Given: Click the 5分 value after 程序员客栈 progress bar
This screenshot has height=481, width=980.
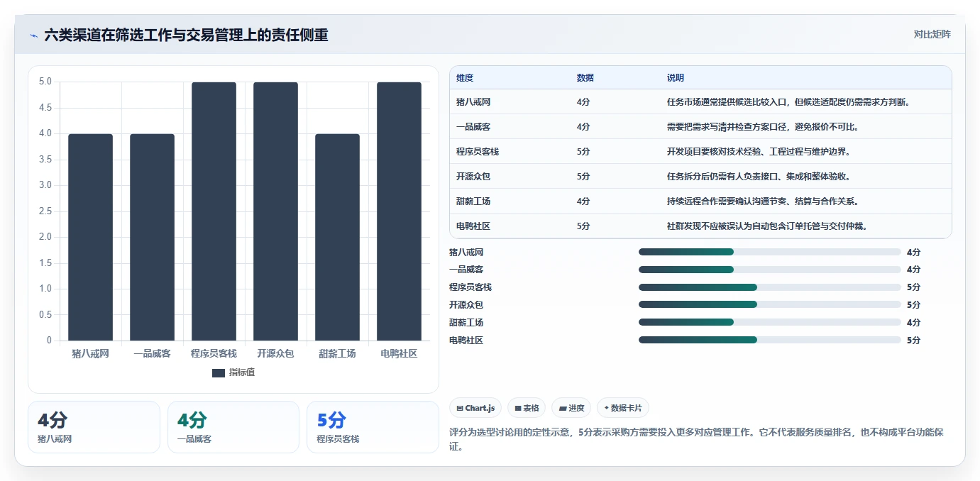Looking at the screenshot, I should click(x=913, y=287).
